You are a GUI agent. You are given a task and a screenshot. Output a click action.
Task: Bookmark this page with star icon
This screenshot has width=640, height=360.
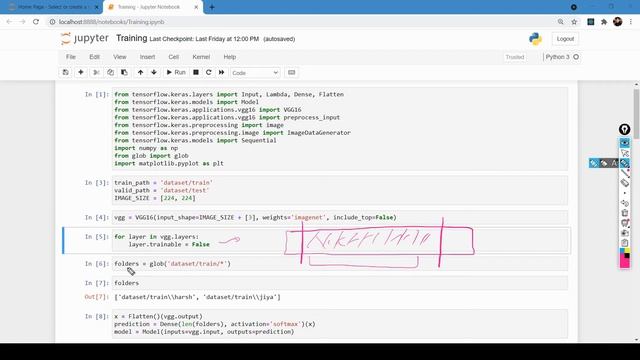tap(574, 22)
